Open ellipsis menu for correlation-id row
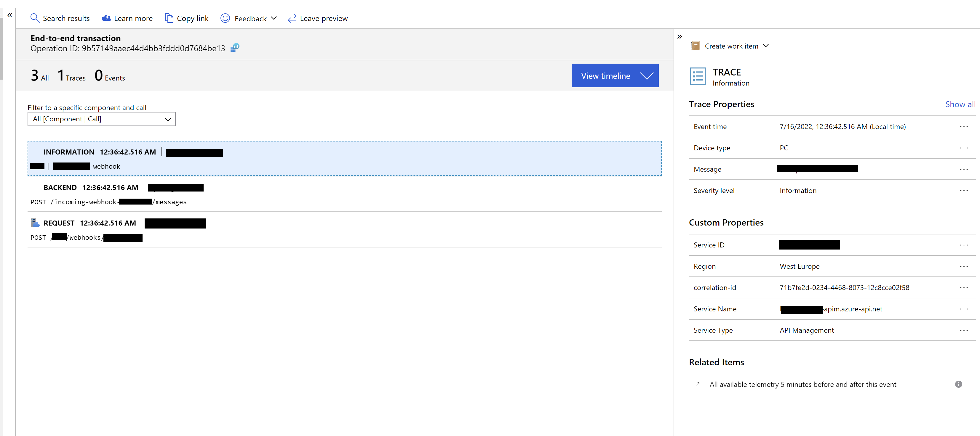This screenshot has width=980, height=436. pos(963,287)
